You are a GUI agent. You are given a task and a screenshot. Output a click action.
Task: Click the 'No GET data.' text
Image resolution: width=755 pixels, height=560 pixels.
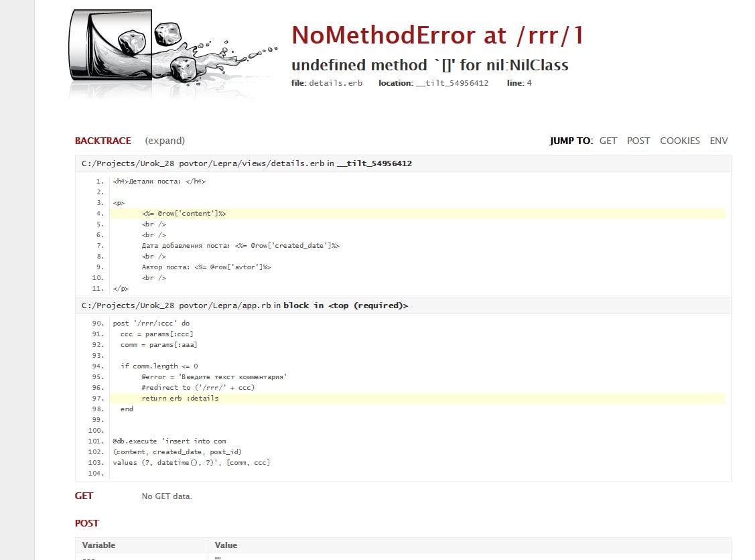pos(167,496)
